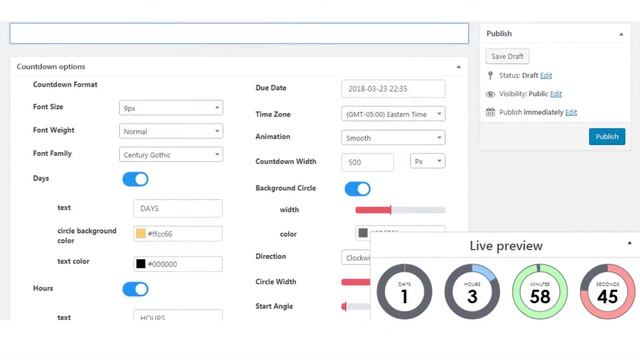Image resolution: width=640 pixels, height=360 pixels.
Task: Edit the Publish immediately setting
Action: point(571,112)
